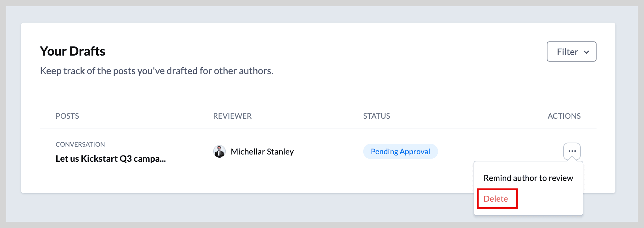644x228 pixels.
Task: Click the pointer notch atop the actions popup
Action: pyautogui.click(x=572, y=159)
